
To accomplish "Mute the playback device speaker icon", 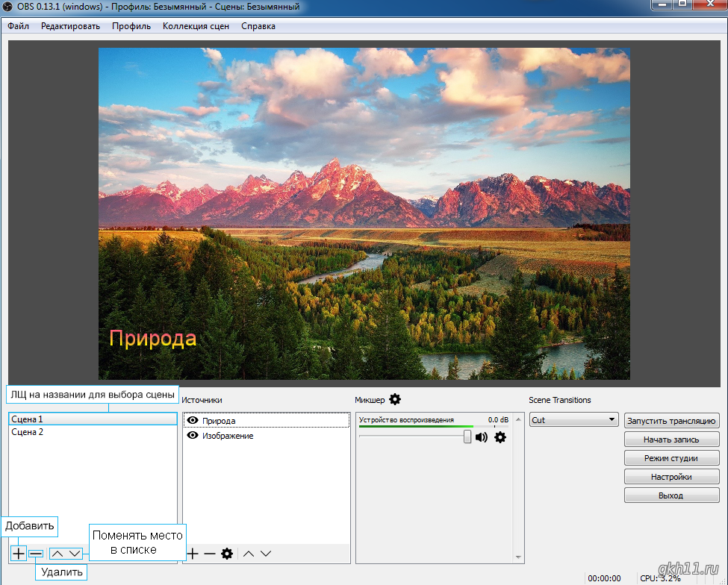I will [x=482, y=437].
